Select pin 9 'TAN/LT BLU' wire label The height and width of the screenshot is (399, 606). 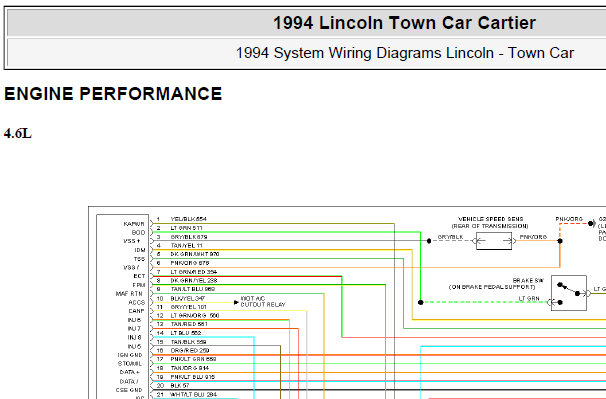[x=193, y=289]
